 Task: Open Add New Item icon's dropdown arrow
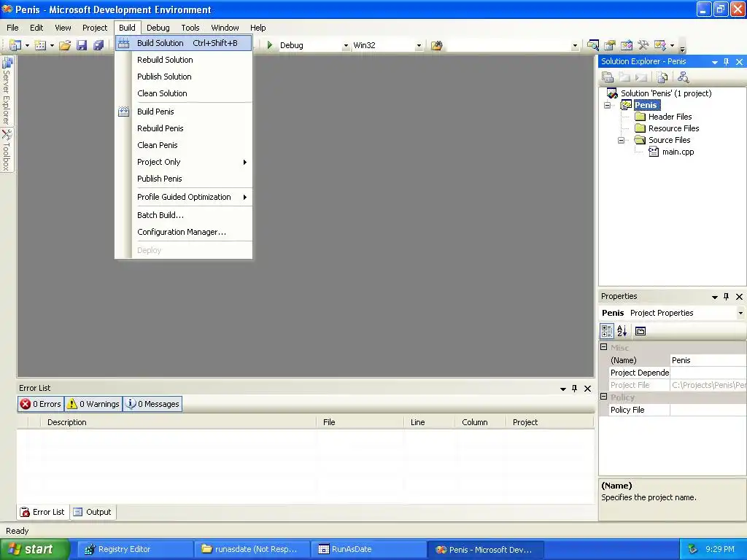tap(52, 46)
